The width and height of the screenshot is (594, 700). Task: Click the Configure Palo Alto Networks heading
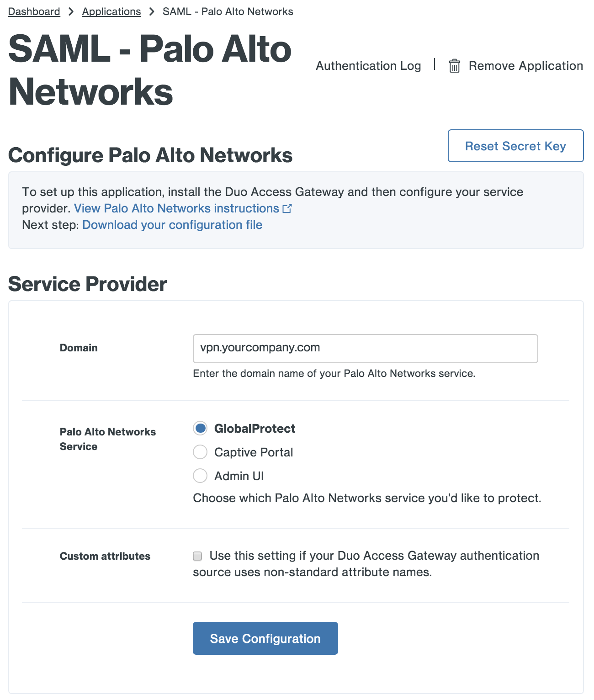151,155
